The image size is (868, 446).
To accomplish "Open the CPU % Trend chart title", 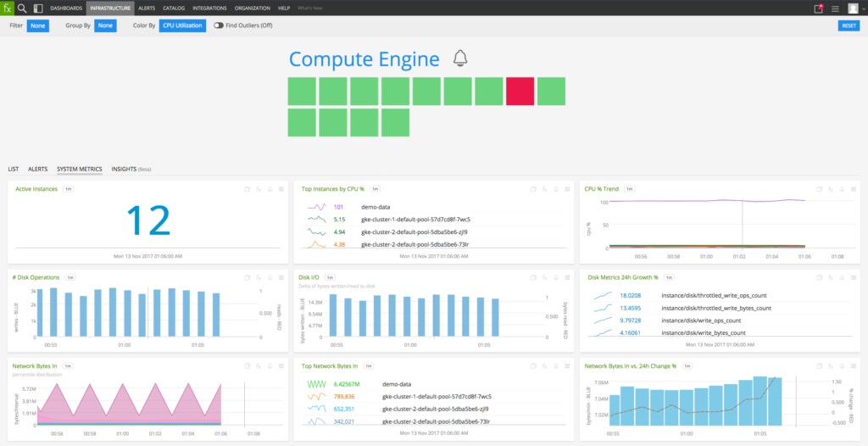I will coord(602,189).
